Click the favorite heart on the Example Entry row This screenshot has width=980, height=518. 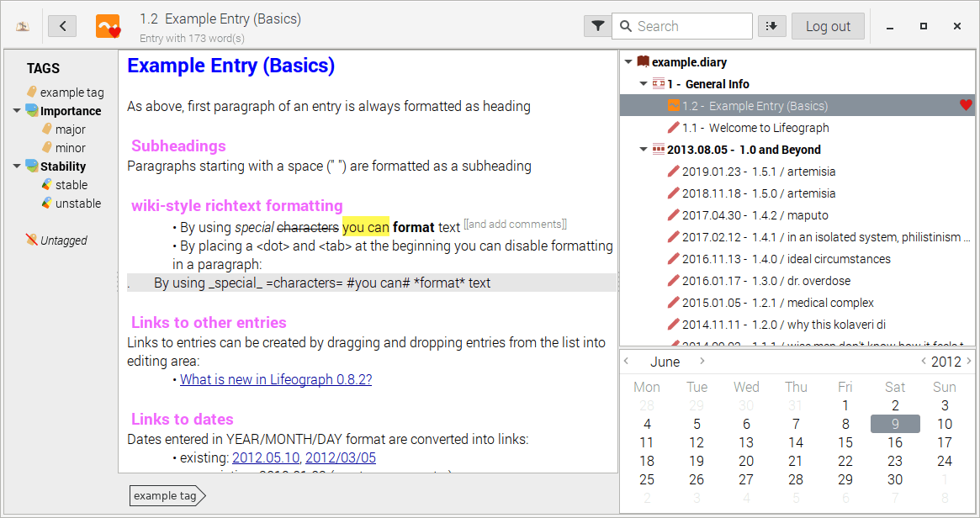click(966, 105)
